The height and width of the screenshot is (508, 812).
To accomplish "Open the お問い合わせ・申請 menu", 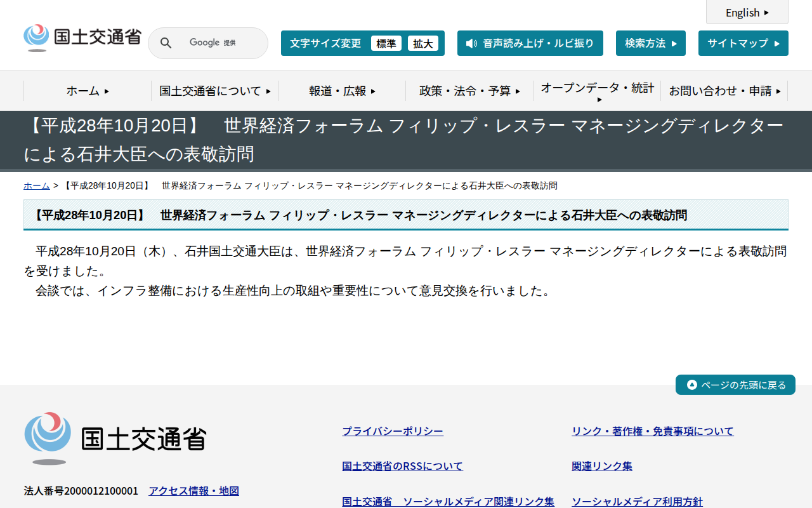I will 722,91.
